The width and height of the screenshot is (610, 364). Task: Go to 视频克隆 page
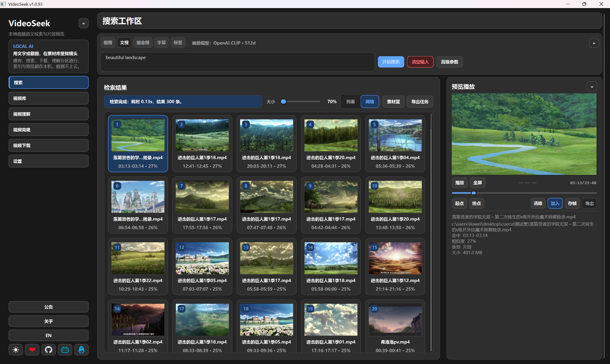(49, 130)
